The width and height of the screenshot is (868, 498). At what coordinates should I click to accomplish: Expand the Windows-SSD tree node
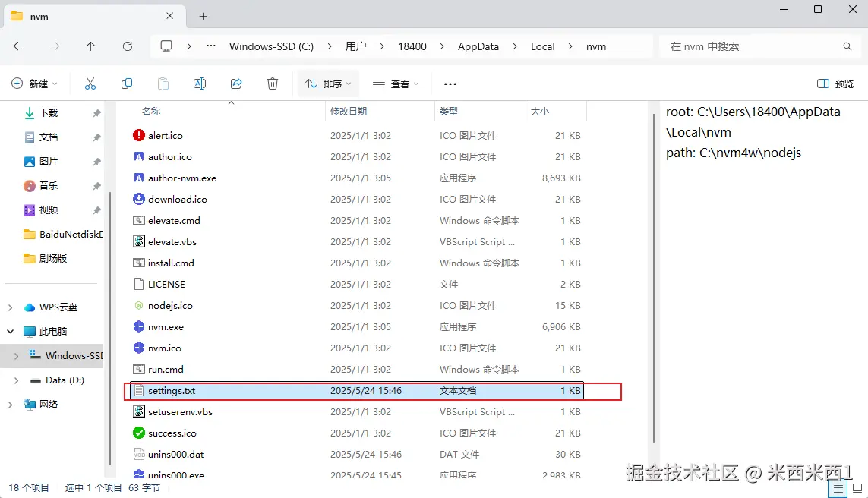(17, 356)
